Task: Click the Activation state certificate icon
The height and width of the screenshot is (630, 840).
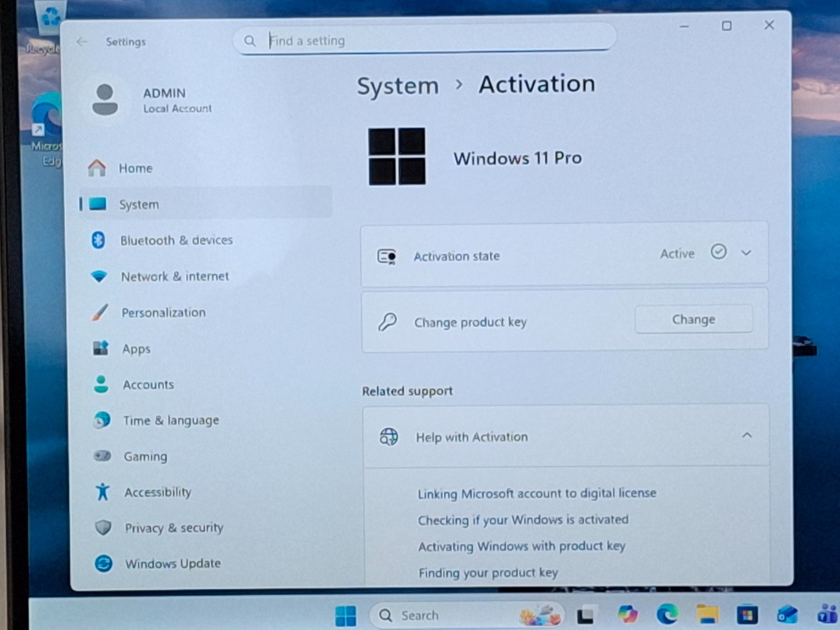Action: click(387, 256)
